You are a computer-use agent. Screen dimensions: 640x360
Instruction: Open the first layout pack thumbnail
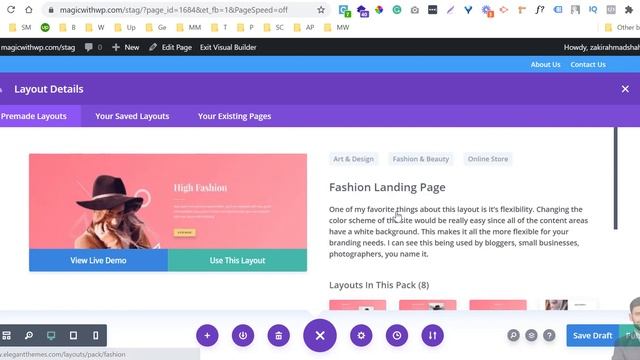pos(358,305)
